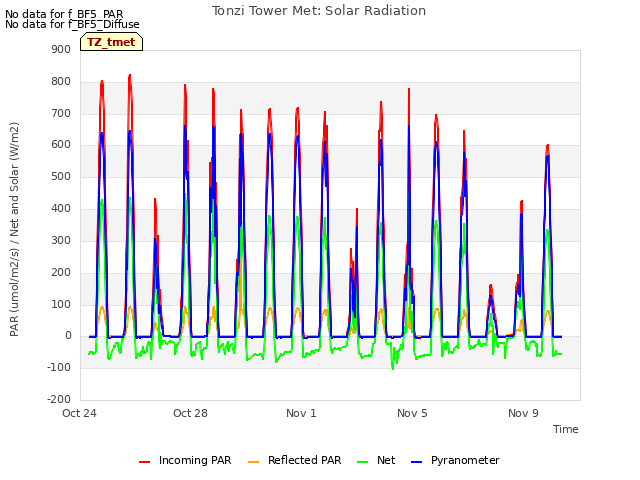Viewport: 640px width, 480px height.
Task: Click the Pyranometer legend entry
Action: click(455, 460)
